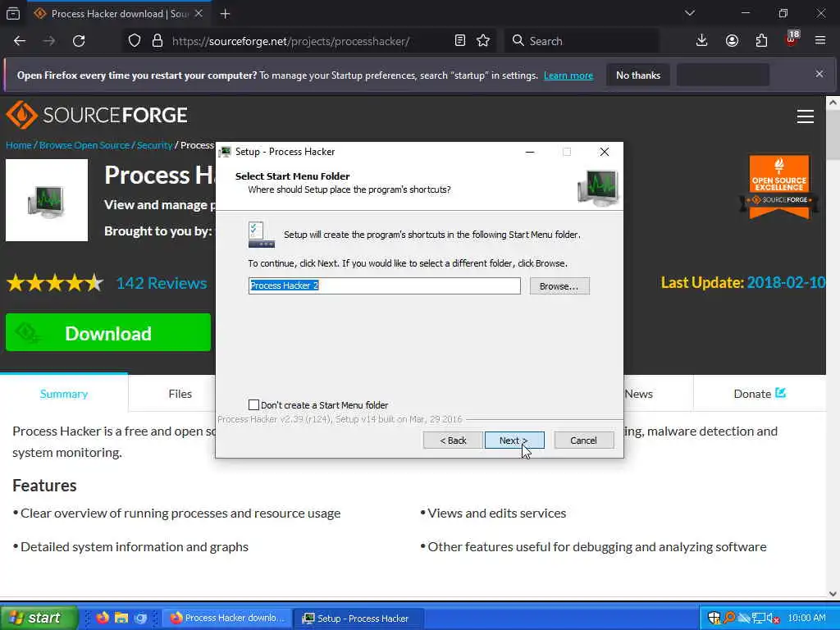Open the tracking protection shield icon

point(135,41)
